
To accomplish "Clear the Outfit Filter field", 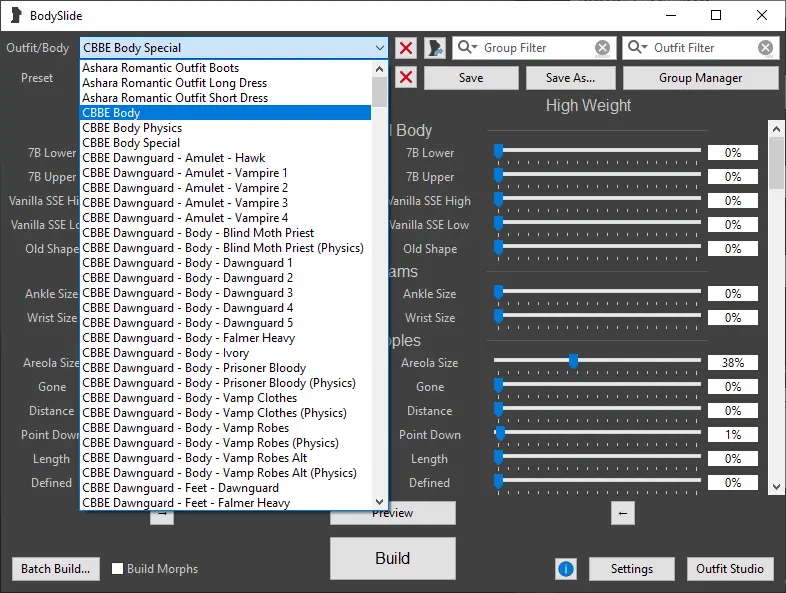I will 765,48.
